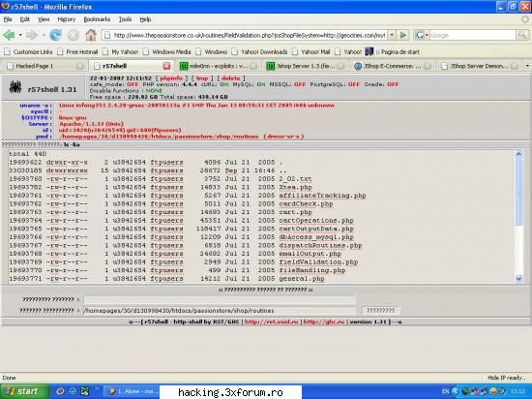Open the Bookmarks menu
532x399 pixels.
97,19
